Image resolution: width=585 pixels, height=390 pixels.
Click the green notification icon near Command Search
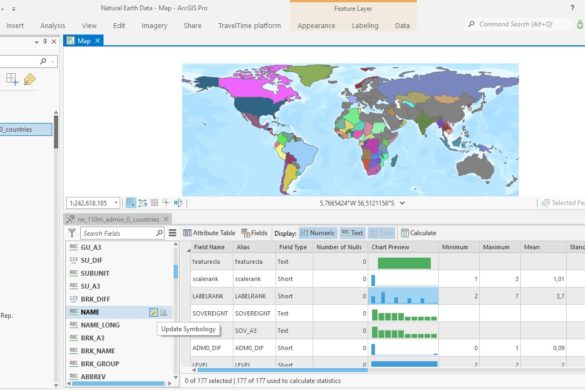tap(580, 25)
